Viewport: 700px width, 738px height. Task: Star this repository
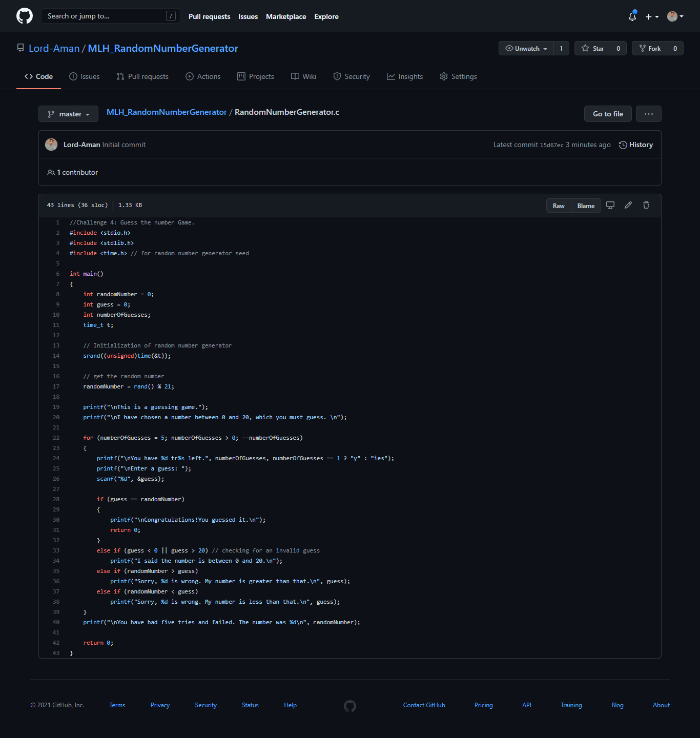click(592, 48)
